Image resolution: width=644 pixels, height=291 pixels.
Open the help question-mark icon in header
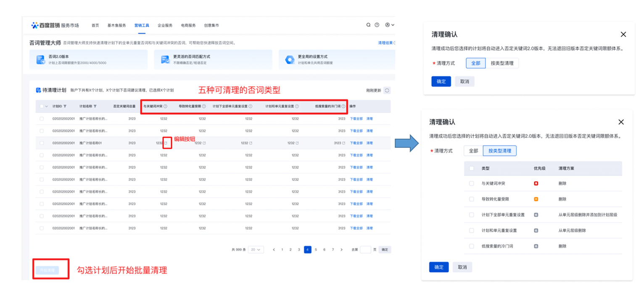coord(377,25)
